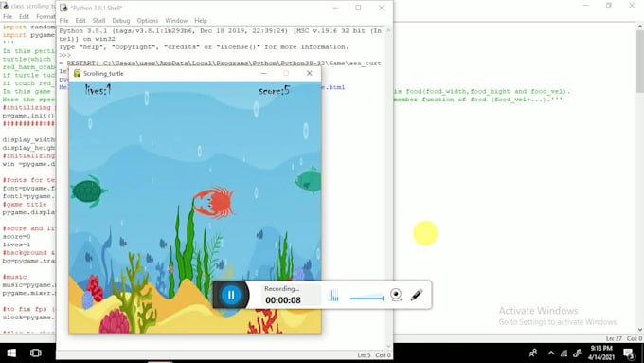
Task: Open Task View from the taskbar
Action: (36, 354)
